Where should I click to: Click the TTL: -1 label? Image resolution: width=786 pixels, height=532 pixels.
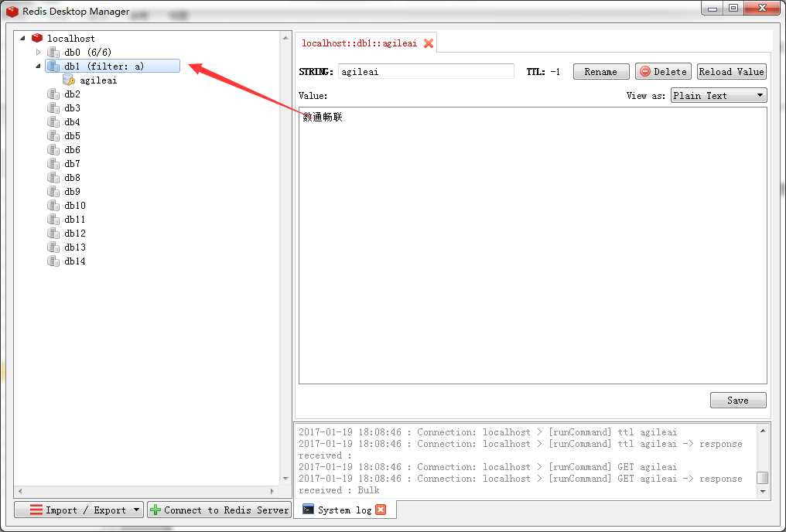pos(543,72)
